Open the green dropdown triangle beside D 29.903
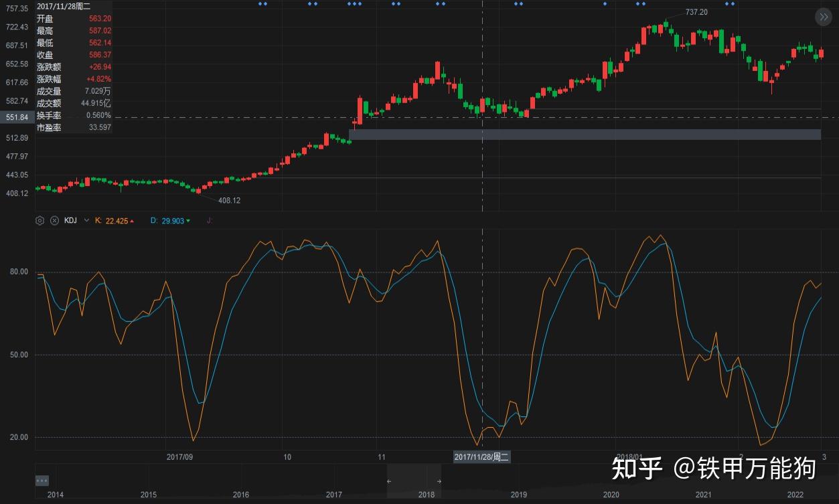This screenshot has height=504, width=839. click(x=189, y=220)
